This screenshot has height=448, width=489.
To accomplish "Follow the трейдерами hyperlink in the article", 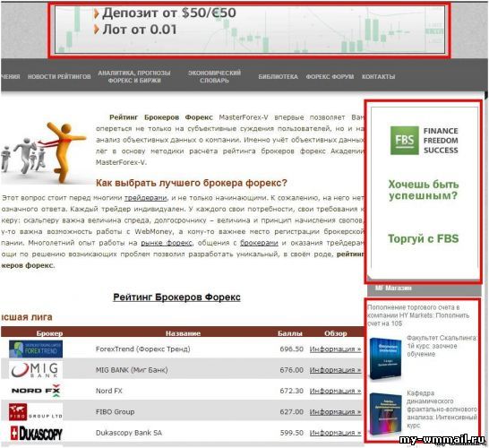I will [146, 198].
